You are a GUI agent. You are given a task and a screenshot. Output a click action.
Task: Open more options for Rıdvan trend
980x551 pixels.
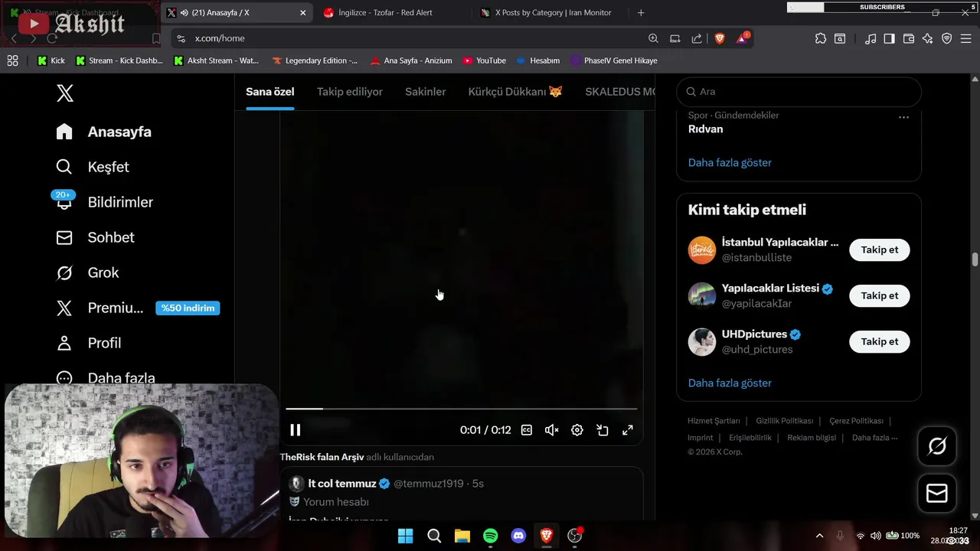pyautogui.click(x=903, y=117)
